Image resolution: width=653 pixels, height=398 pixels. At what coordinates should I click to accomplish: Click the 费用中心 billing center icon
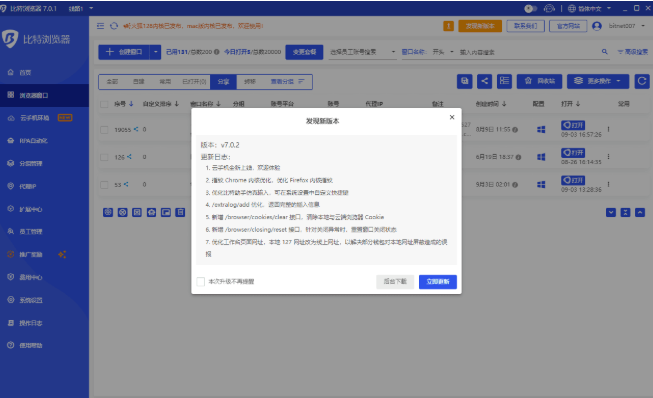click(x=11, y=277)
